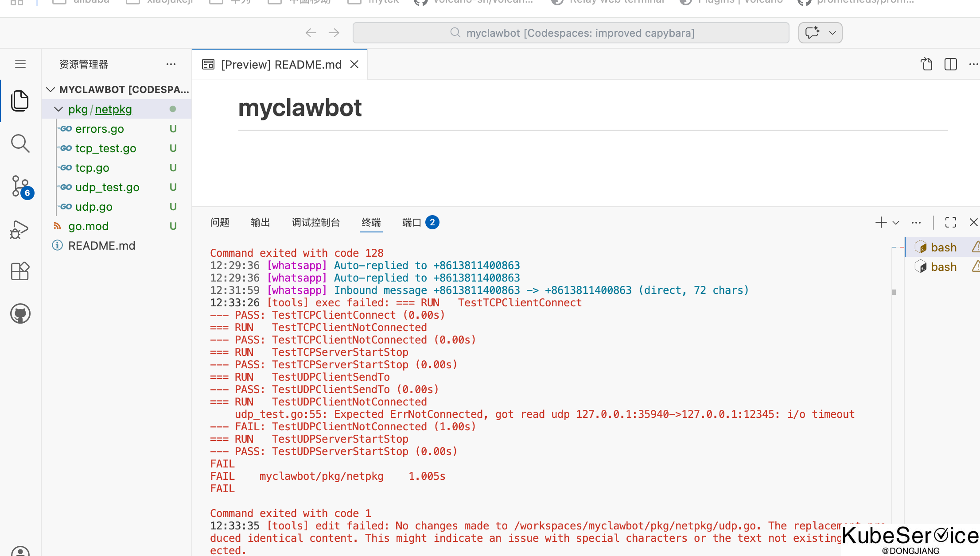
Task: Click the myclawbot command center search box
Action: tap(571, 33)
